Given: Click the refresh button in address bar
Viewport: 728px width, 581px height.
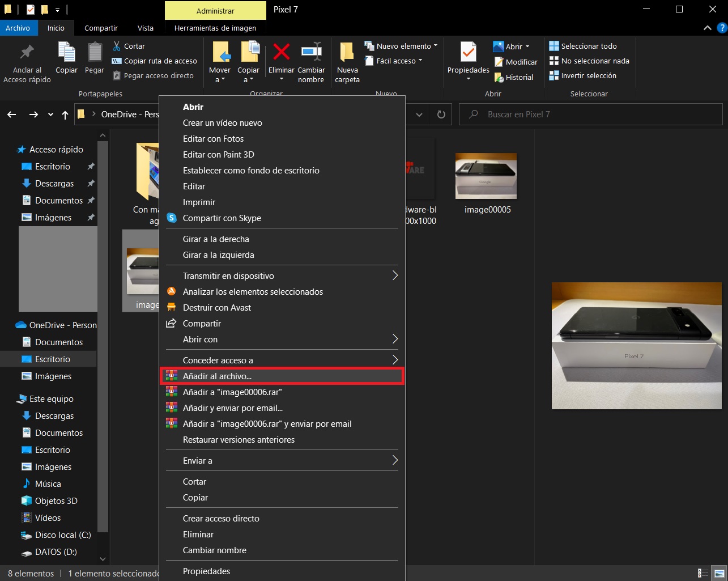Looking at the screenshot, I should pyautogui.click(x=441, y=114).
